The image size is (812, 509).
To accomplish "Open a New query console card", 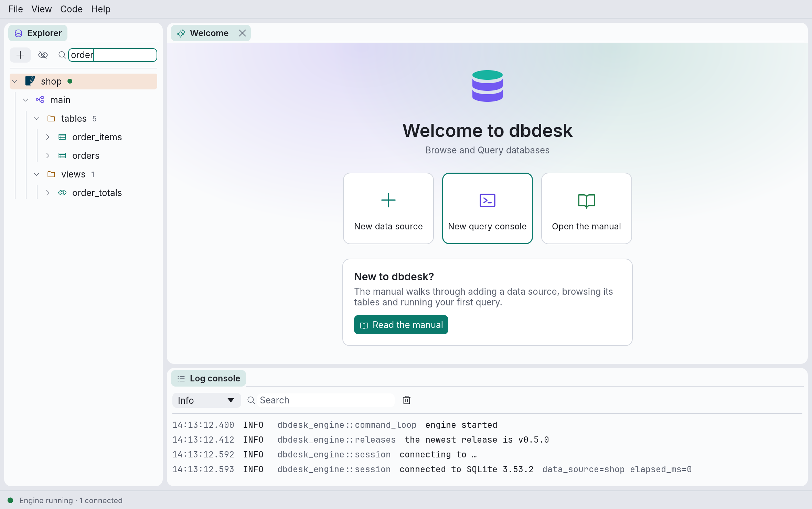I will [487, 208].
